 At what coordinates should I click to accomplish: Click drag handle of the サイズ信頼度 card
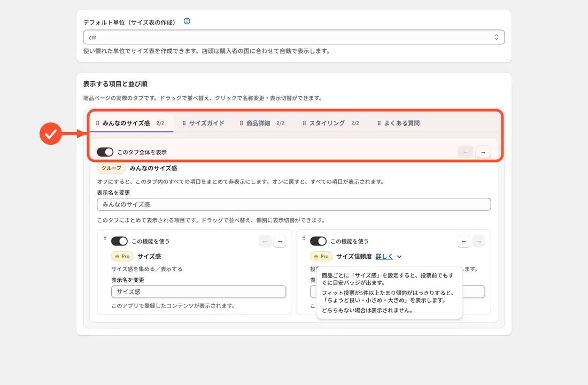point(304,237)
